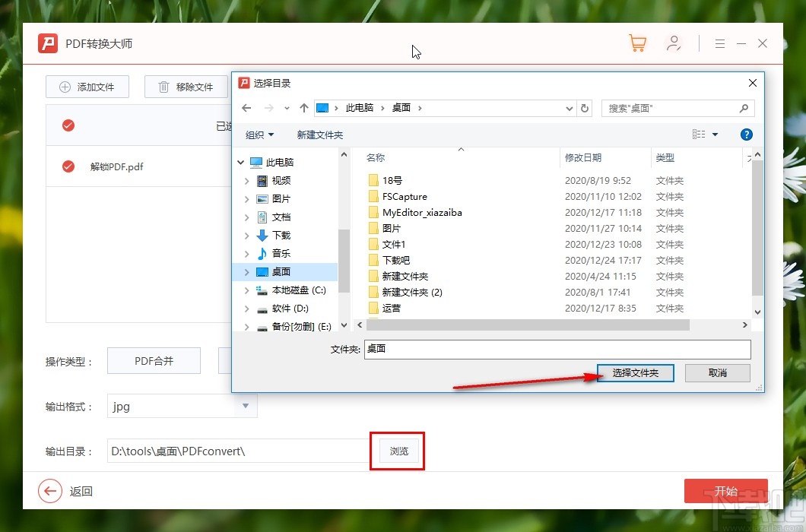
Task: Click the up-folder navigation arrow
Action: tap(303, 108)
